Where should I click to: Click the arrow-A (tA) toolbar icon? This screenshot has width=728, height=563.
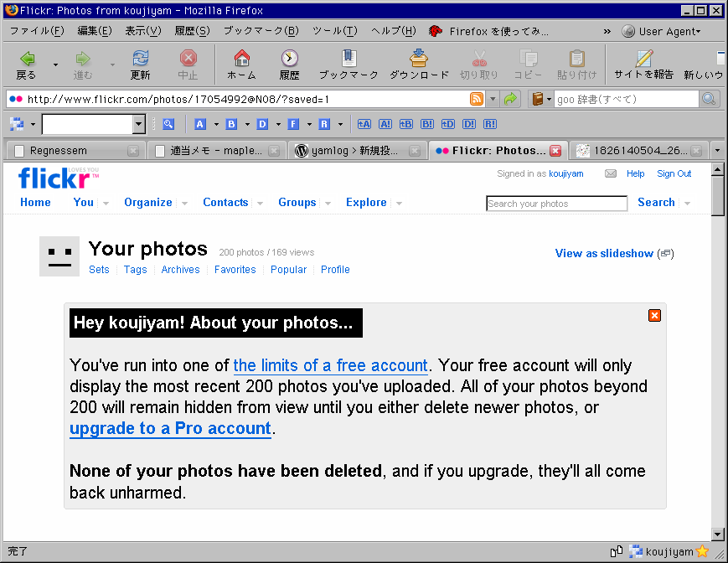click(x=364, y=124)
